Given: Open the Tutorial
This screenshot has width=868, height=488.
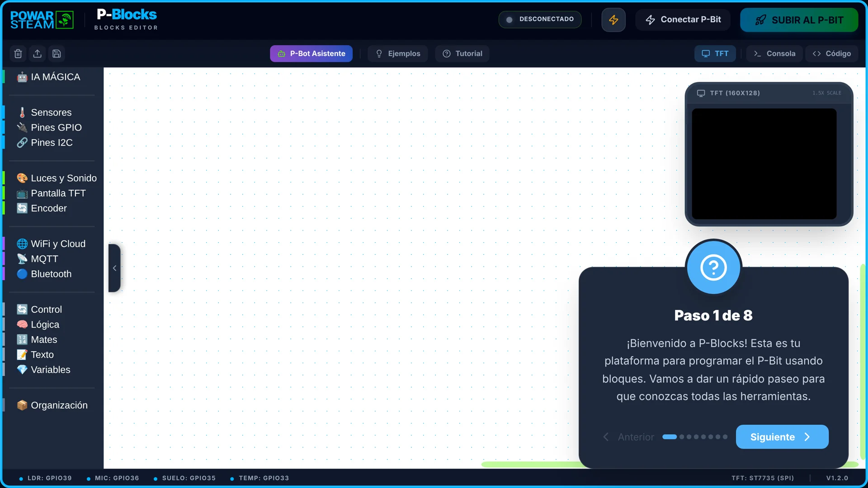Looking at the screenshot, I should point(462,54).
